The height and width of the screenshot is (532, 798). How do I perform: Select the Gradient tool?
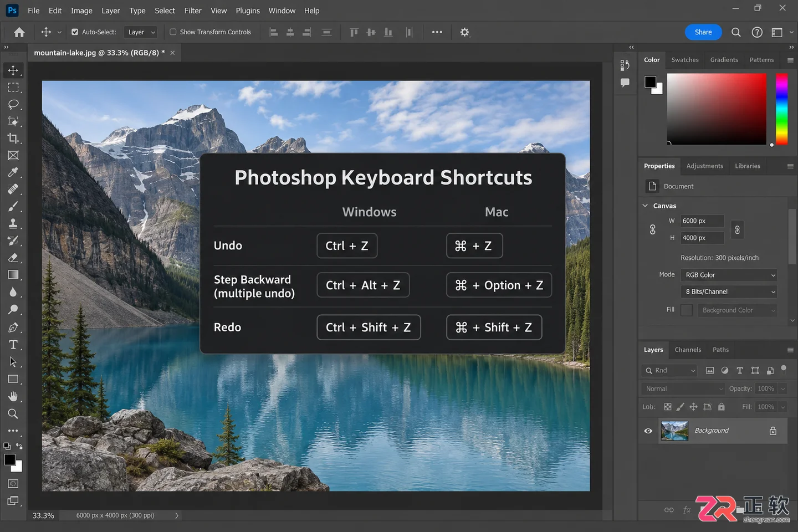13,275
